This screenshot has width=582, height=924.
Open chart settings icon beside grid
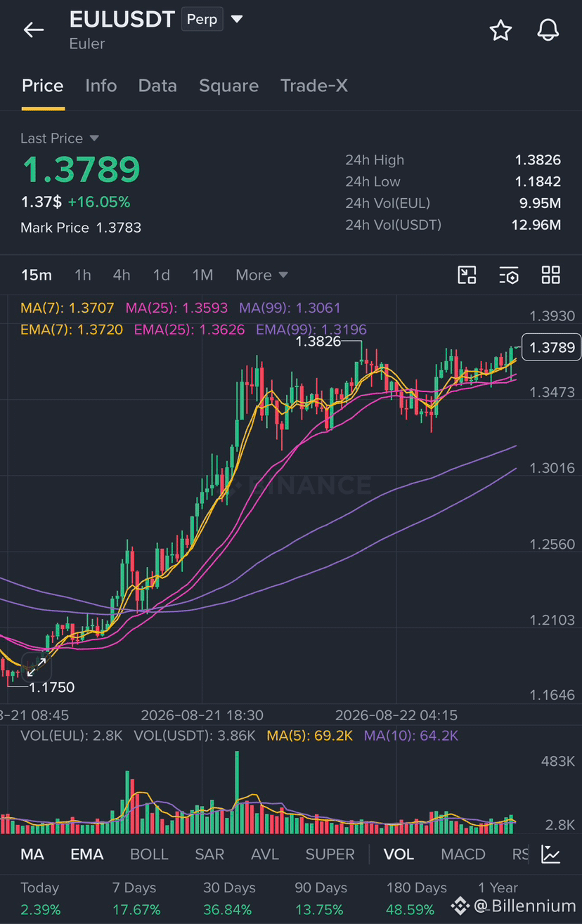click(509, 275)
